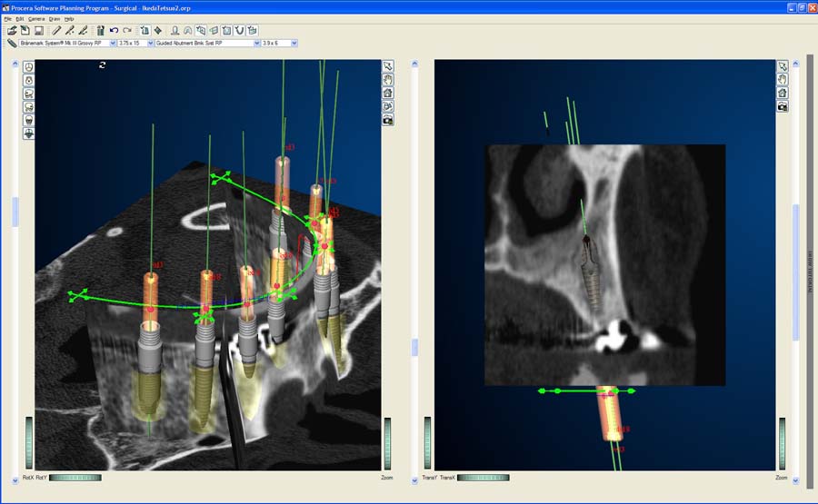Viewport: 818px width, 504px height.
Task: Click camera snapshot icon in 3D panel
Action: [x=387, y=120]
